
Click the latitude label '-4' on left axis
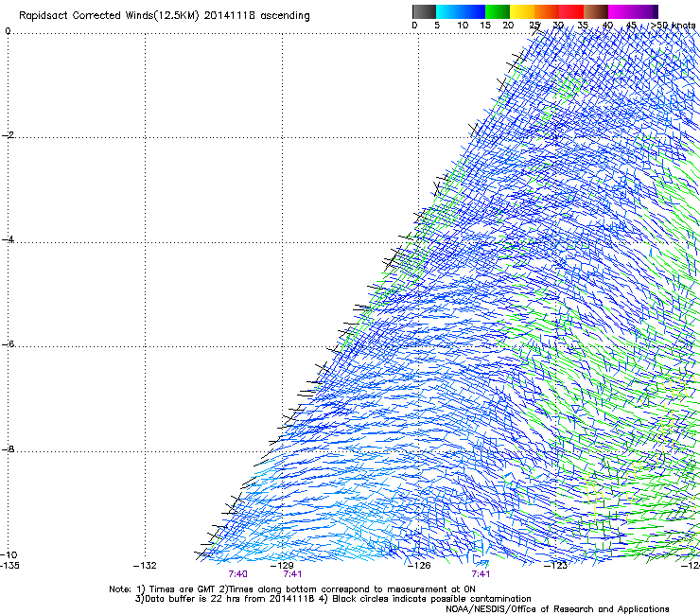coord(8,239)
